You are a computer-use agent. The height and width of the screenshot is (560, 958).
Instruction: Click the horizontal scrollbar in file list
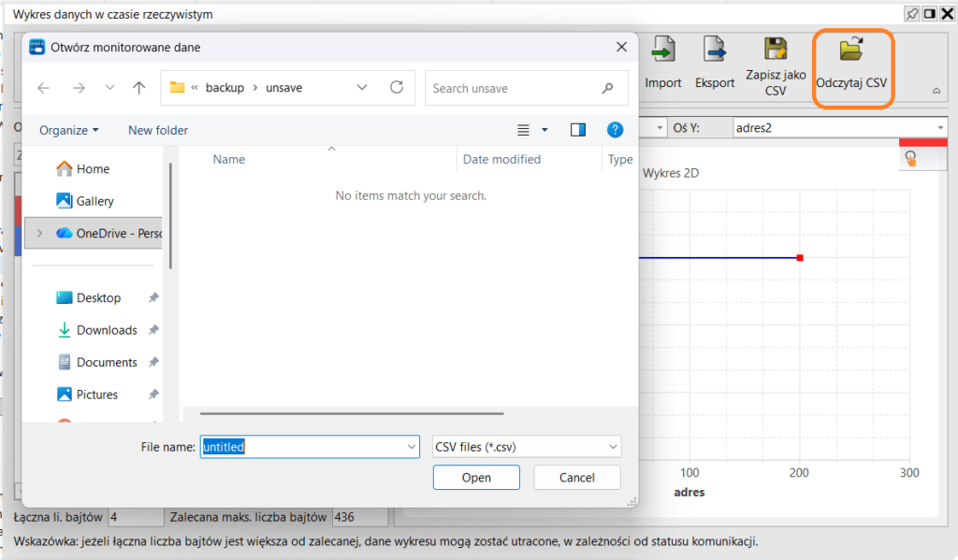click(x=352, y=413)
